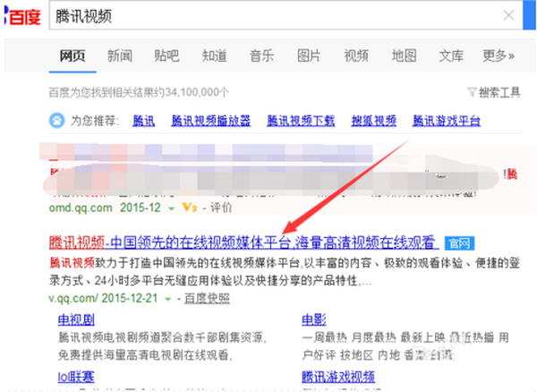Click the Baidu logo
This screenshot has width=537, height=392.
click(22, 16)
